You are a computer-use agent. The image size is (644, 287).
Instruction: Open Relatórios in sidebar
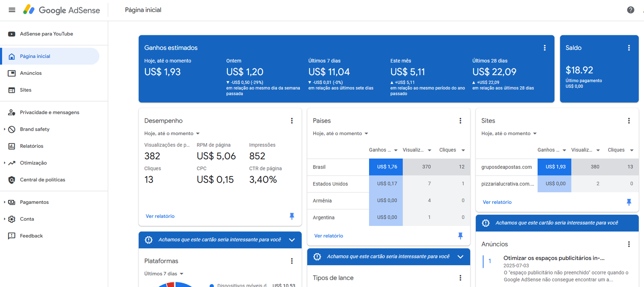click(32, 146)
